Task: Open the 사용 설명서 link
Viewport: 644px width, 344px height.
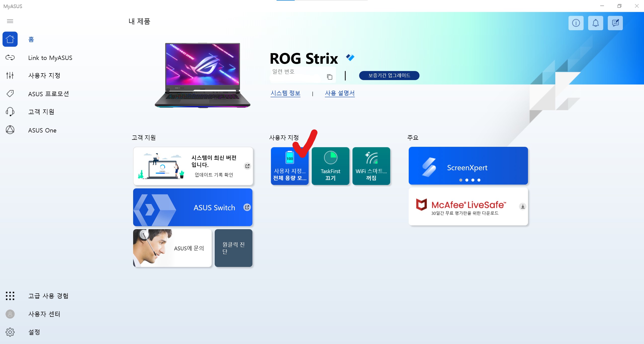Action: (340, 93)
